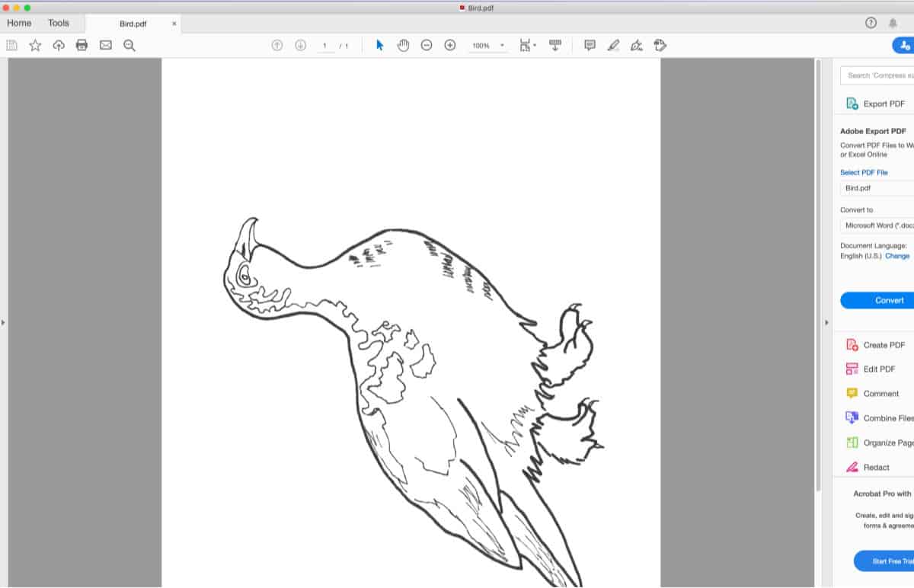The height and width of the screenshot is (588, 914).
Task: Zoom out with minus button
Action: [x=427, y=46]
